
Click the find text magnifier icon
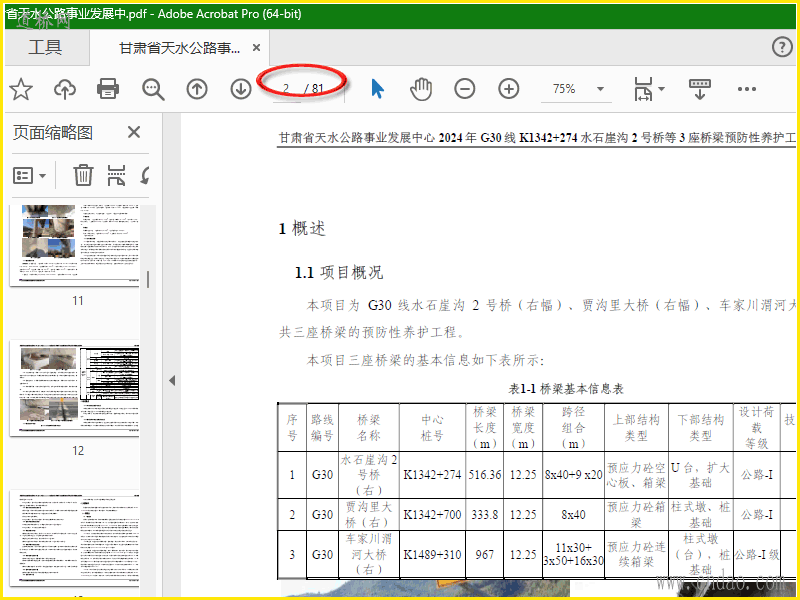(x=153, y=89)
